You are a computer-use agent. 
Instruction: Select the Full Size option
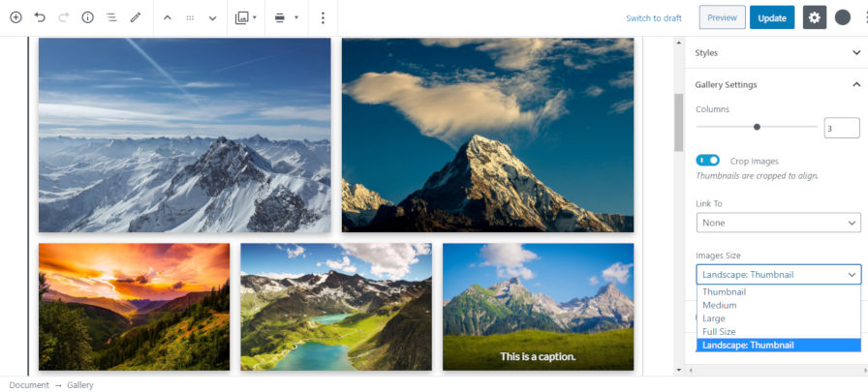[x=778, y=332]
